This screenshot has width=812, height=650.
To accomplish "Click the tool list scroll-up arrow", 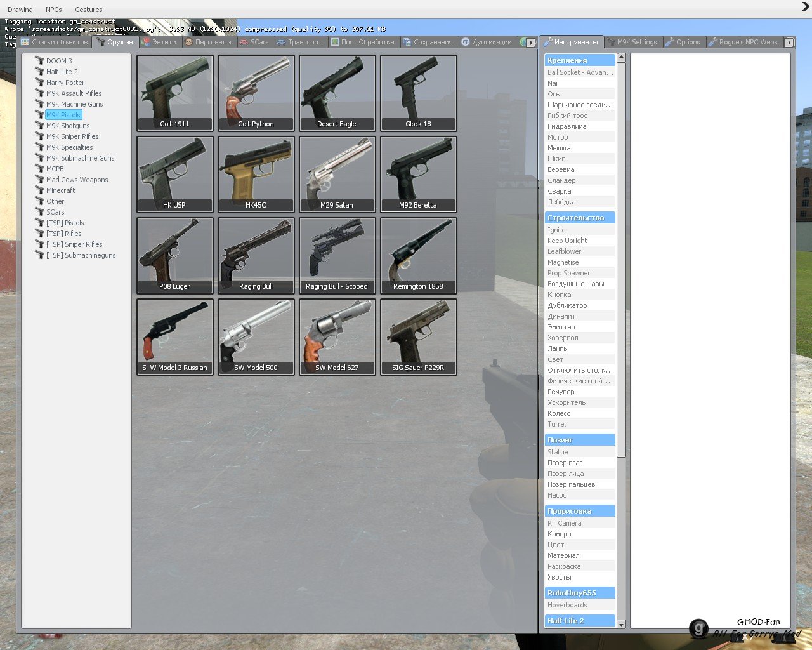I will [x=621, y=58].
